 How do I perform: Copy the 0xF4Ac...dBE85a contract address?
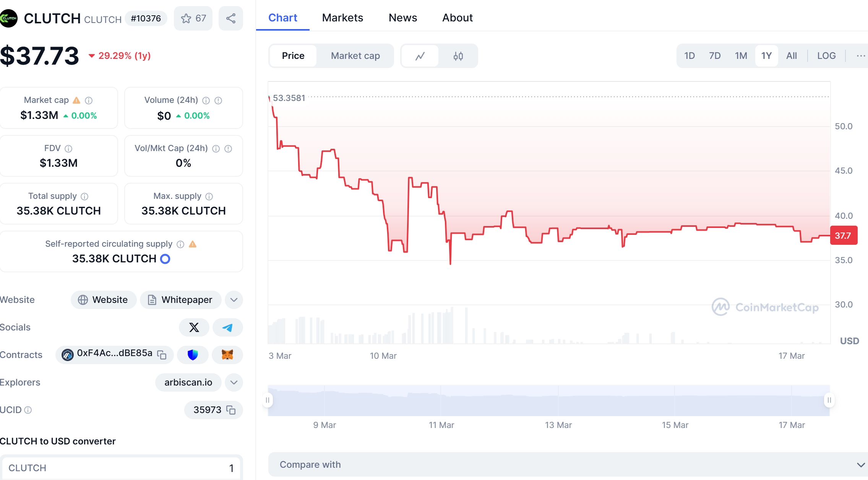[162, 355]
